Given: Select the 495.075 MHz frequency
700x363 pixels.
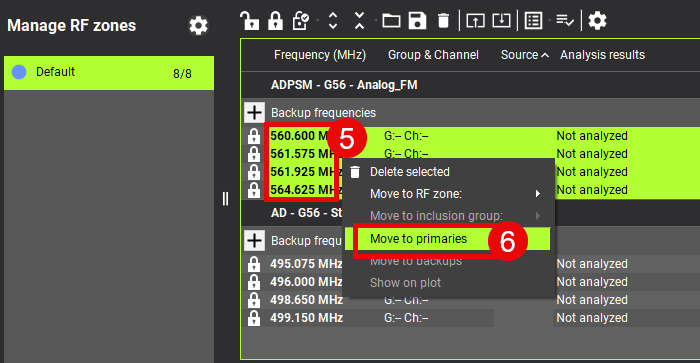Looking at the screenshot, I should pyautogui.click(x=306, y=264).
